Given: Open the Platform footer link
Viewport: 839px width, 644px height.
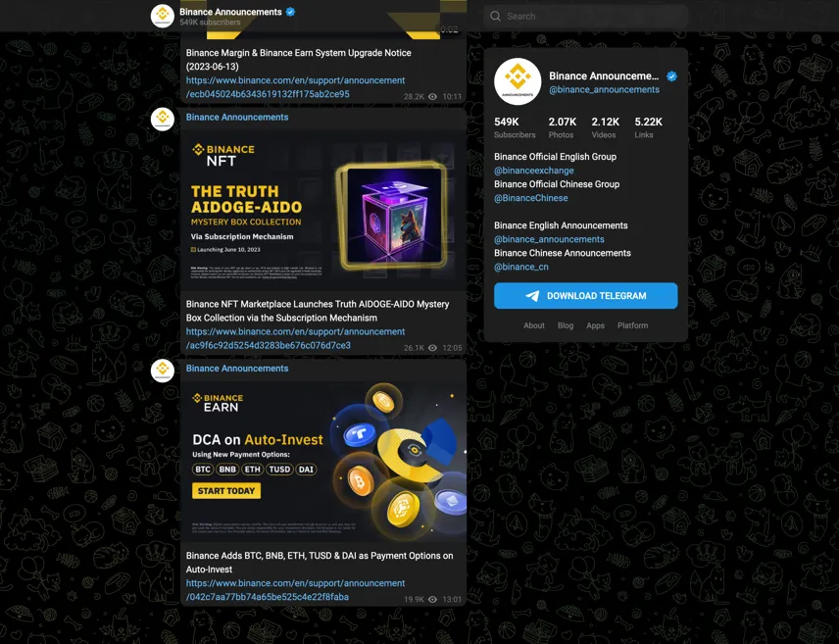Looking at the screenshot, I should point(632,325).
